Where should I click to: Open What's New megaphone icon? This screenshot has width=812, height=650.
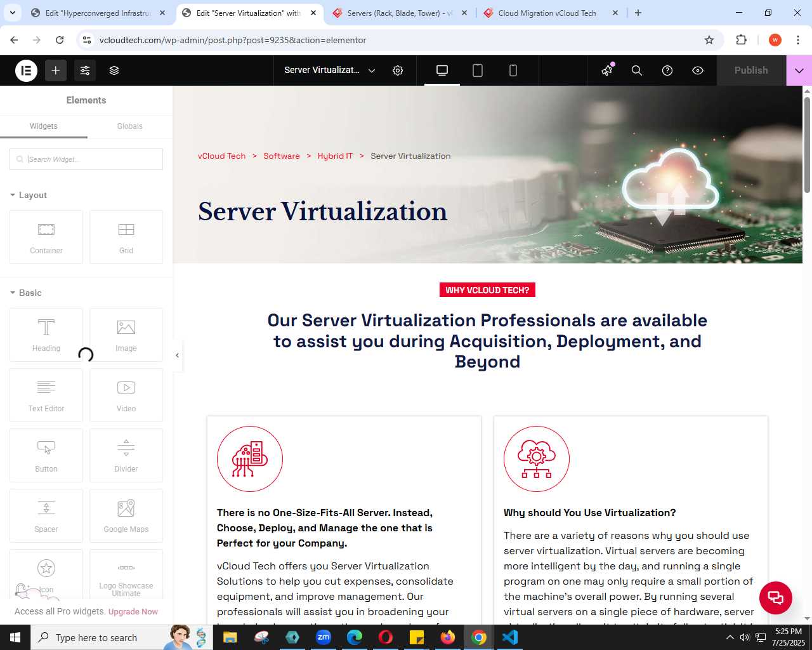[607, 70]
